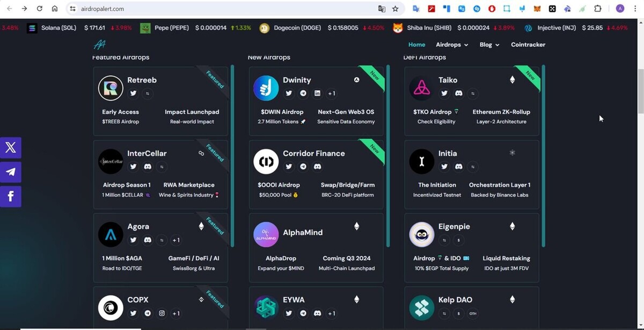Click Initia's Twitter icon
Screen dimensions: 644x330
pos(444,167)
